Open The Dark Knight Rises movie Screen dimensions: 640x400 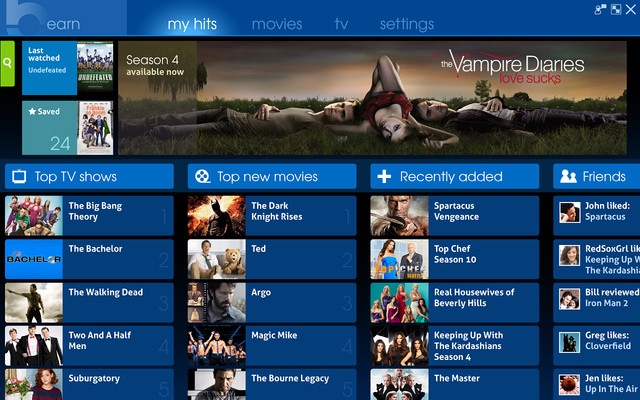click(272, 216)
